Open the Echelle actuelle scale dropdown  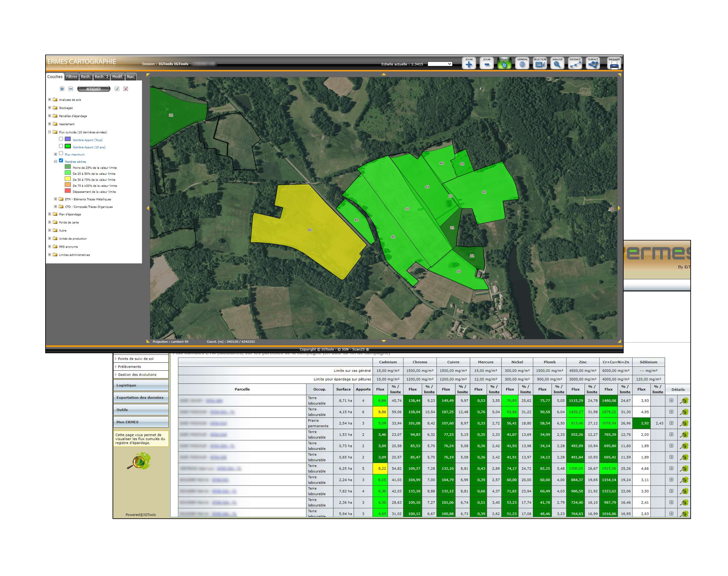440,64
